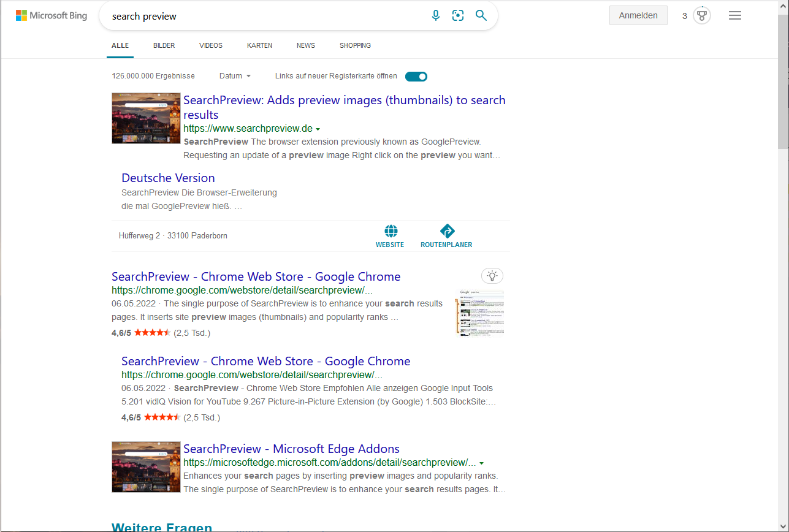The width and height of the screenshot is (789, 532).
Task: Switch to the SHOPPING tab
Action: [356, 45]
